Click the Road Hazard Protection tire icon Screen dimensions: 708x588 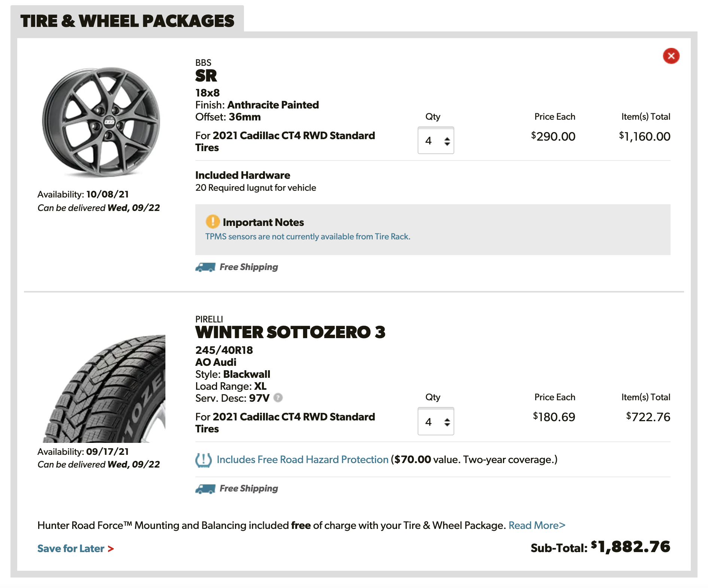[x=203, y=460]
